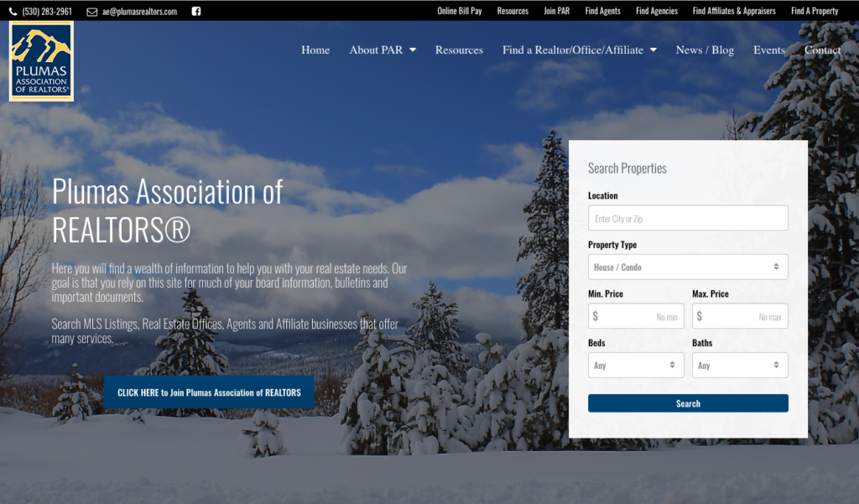Click the phone icon in top bar
Screen dimensions: 859x504
coord(13,12)
